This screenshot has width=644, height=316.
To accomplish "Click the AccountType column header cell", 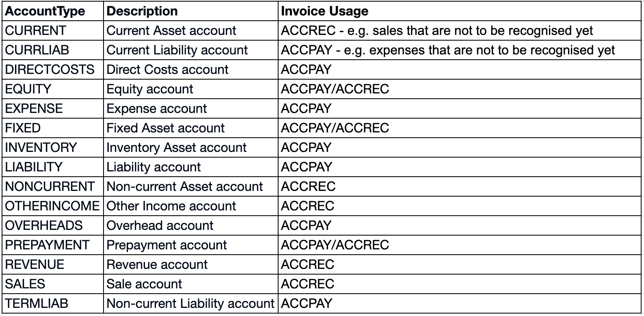I will pos(45,11).
